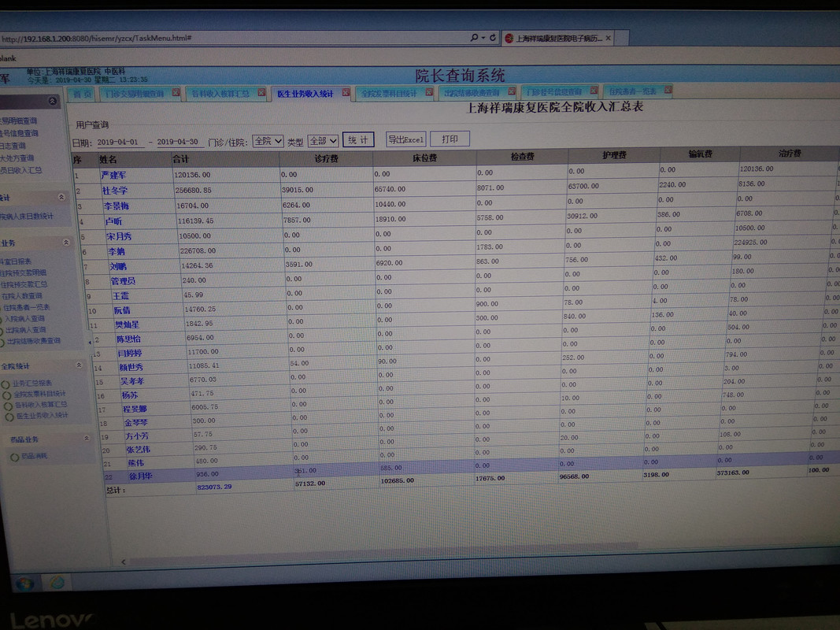This screenshot has height=630, width=840.
Task: Click the doctor name 严建军
Action: [x=113, y=175]
